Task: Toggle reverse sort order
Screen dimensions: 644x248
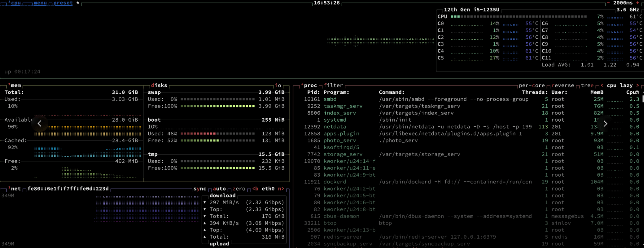Action: (563, 85)
